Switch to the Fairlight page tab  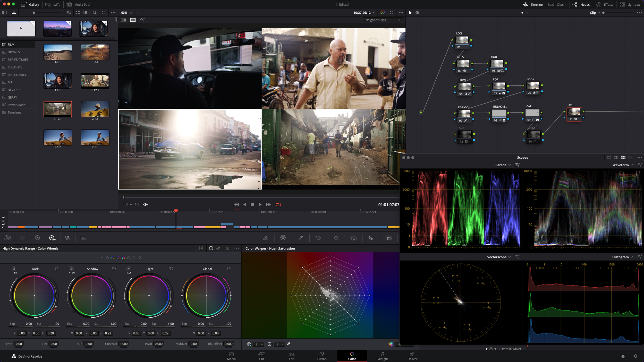[382, 356]
